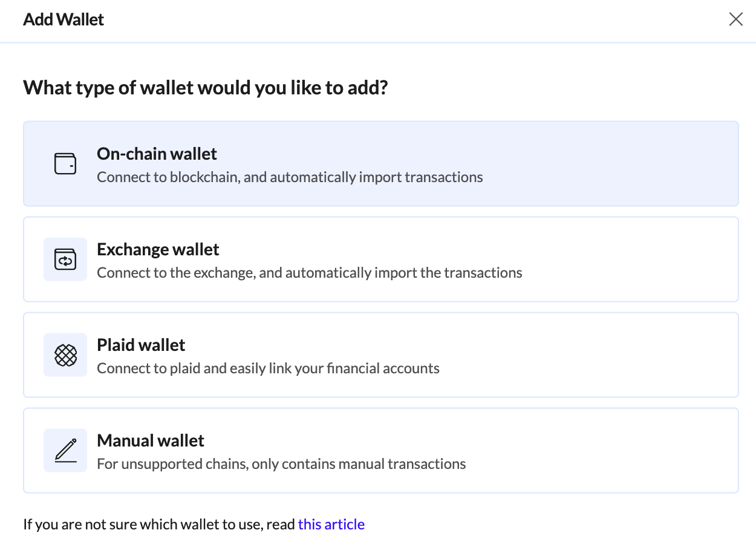Close the Add Wallet dialog
This screenshot has height=553, width=756.
click(x=735, y=19)
